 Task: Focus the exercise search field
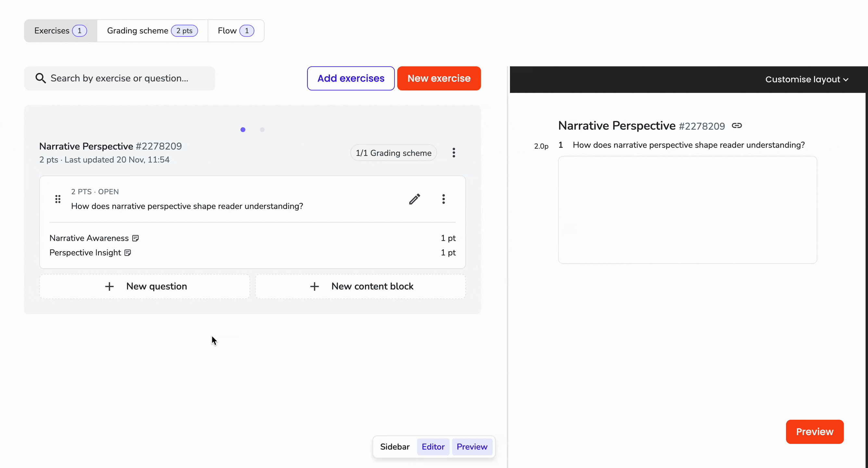(120, 78)
